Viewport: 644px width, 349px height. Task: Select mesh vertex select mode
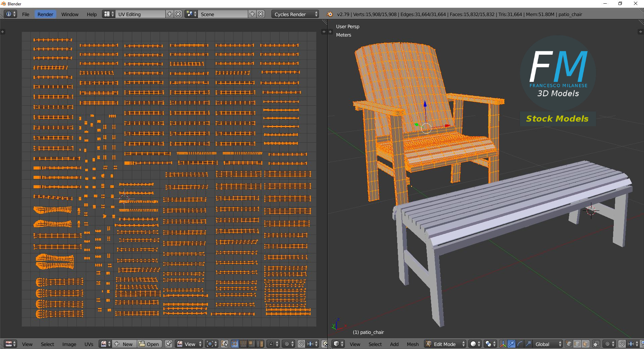click(x=569, y=344)
